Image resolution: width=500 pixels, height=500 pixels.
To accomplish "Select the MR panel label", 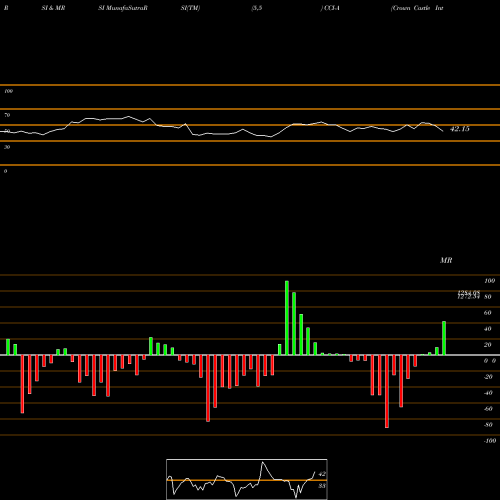I will click(446, 260).
